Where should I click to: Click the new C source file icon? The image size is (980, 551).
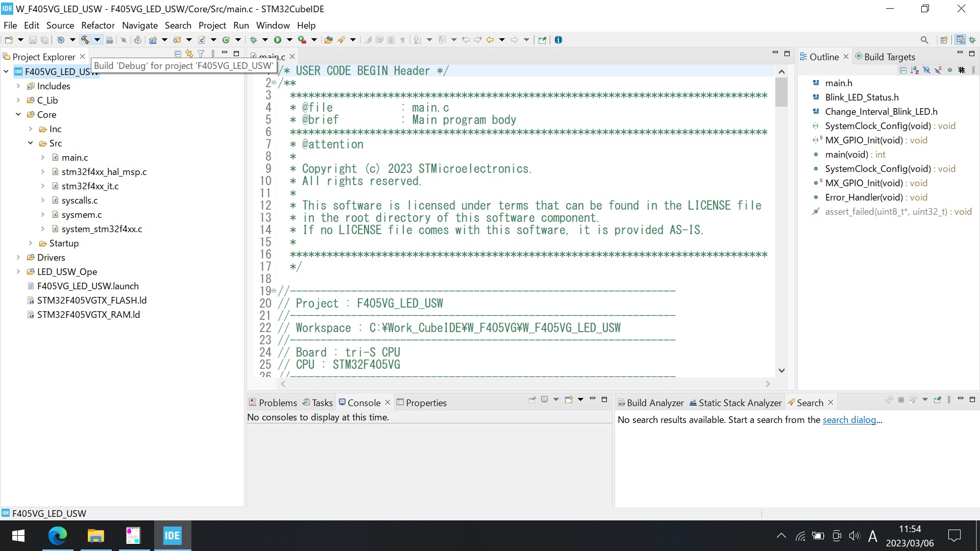pyautogui.click(x=202, y=40)
